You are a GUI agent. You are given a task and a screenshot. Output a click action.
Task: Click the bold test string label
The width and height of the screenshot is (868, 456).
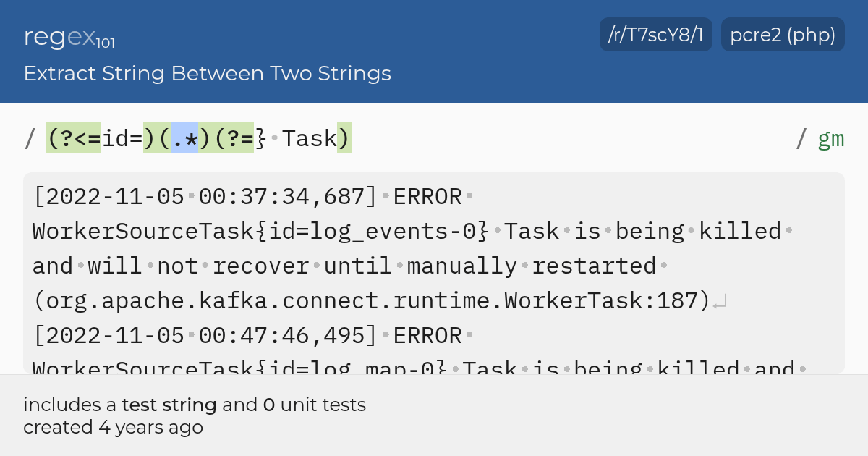click(x=169, y=405)
